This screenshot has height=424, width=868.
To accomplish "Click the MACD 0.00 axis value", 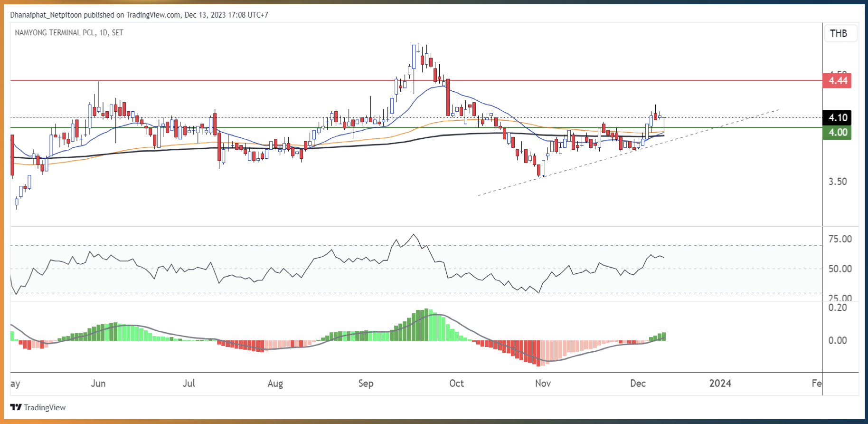I will click(x=838, y=340).
